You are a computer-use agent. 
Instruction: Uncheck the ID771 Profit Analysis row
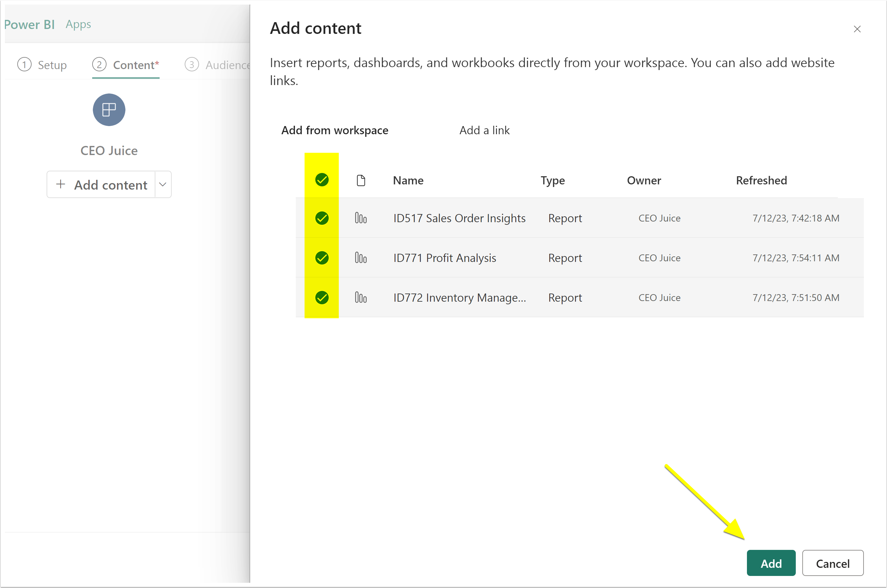[322, 258]
